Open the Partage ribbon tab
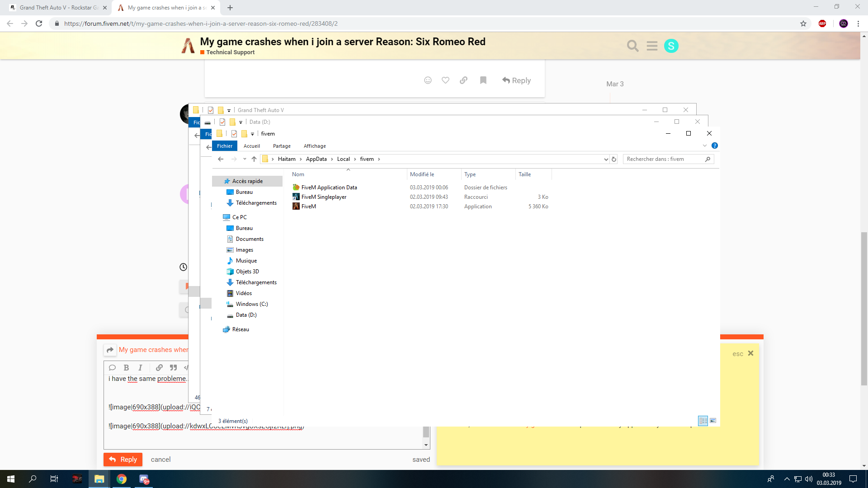 click(282, 146)
